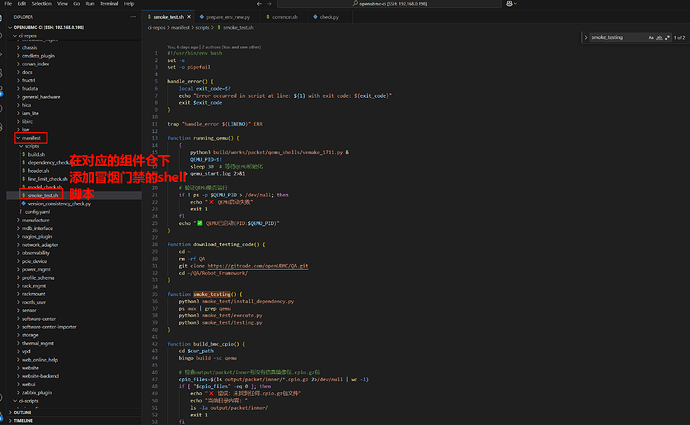
Task: Click manifest in the breadcrumb path
Action: [180, 27]
